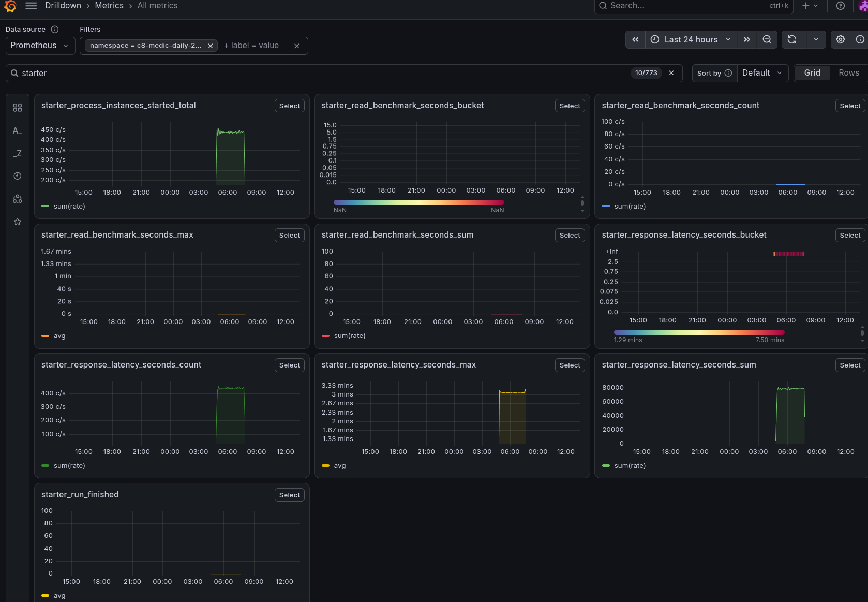
Task: Refresh the dashboard data
Action: [x=792, y=39]
